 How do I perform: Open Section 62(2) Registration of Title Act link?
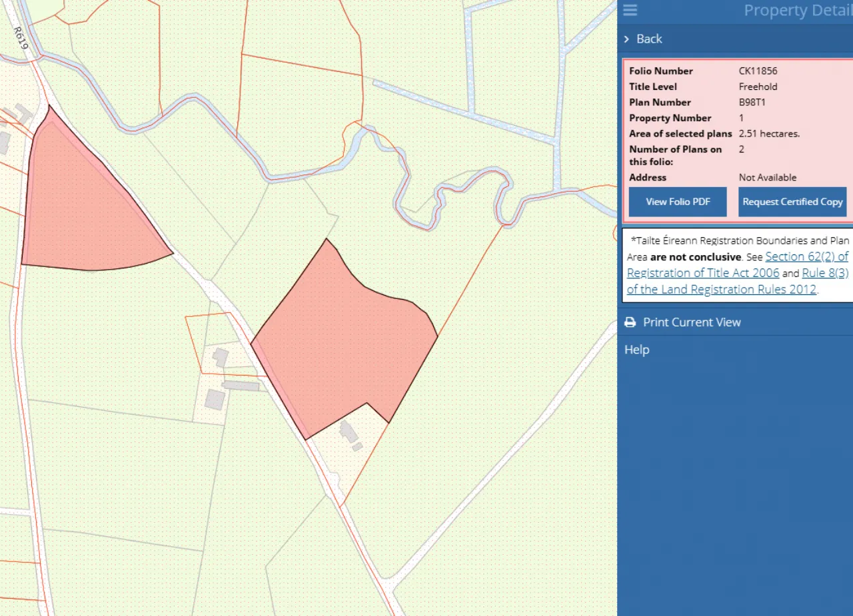tap(806, 257)
